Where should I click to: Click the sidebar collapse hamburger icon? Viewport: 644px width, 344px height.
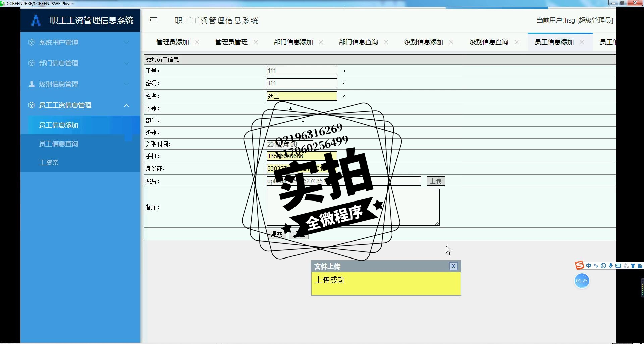[154, 20]
